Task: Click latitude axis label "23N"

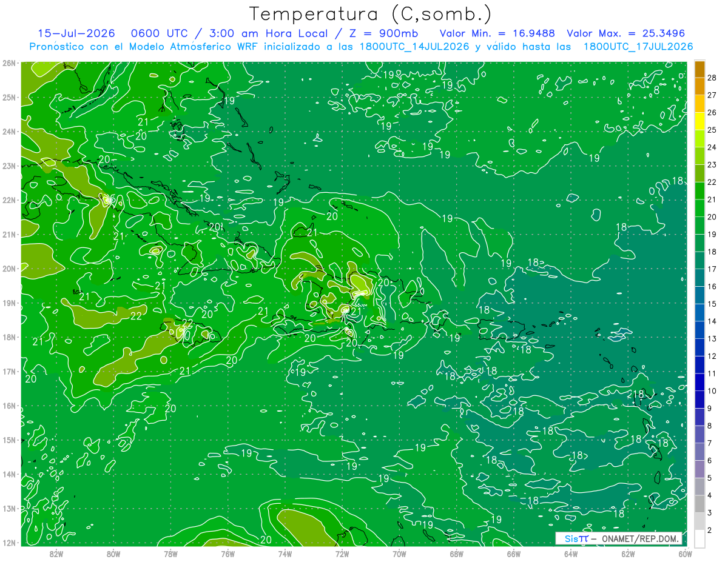Action: coord(8,166)
